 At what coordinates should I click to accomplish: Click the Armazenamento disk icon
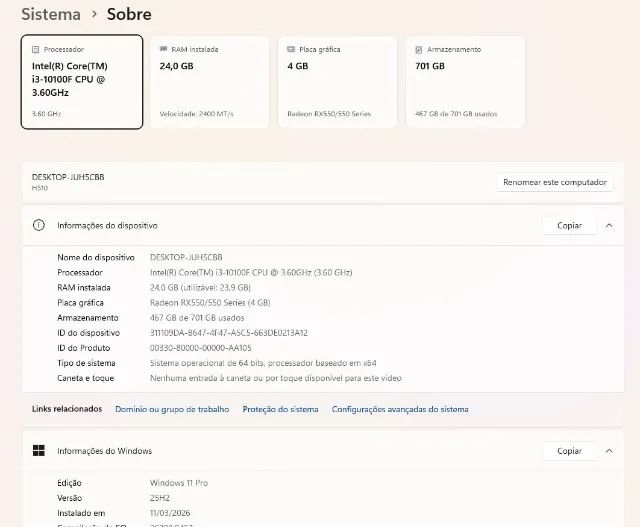click(x=418, y=49)
